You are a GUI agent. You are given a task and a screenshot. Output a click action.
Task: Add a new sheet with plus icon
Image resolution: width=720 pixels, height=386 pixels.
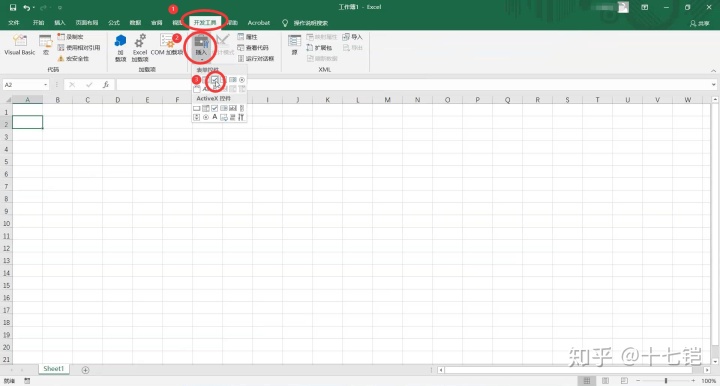coord(85,370)
